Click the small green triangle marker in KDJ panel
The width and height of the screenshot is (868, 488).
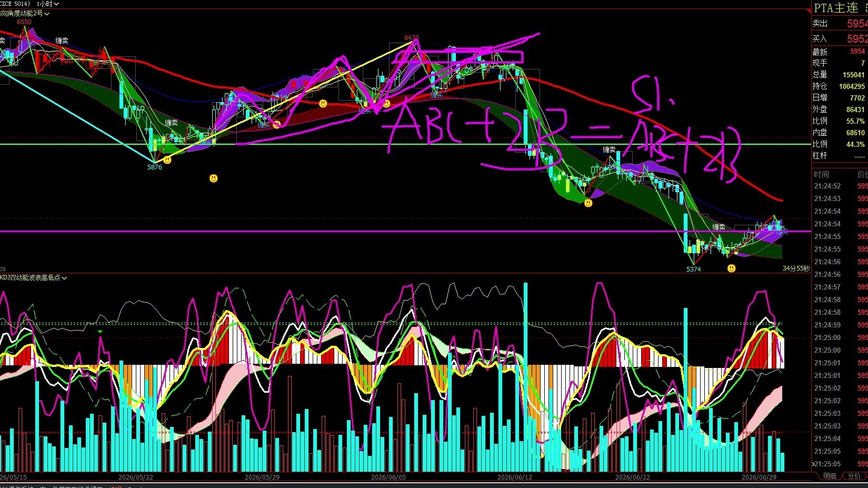point(100,332)
